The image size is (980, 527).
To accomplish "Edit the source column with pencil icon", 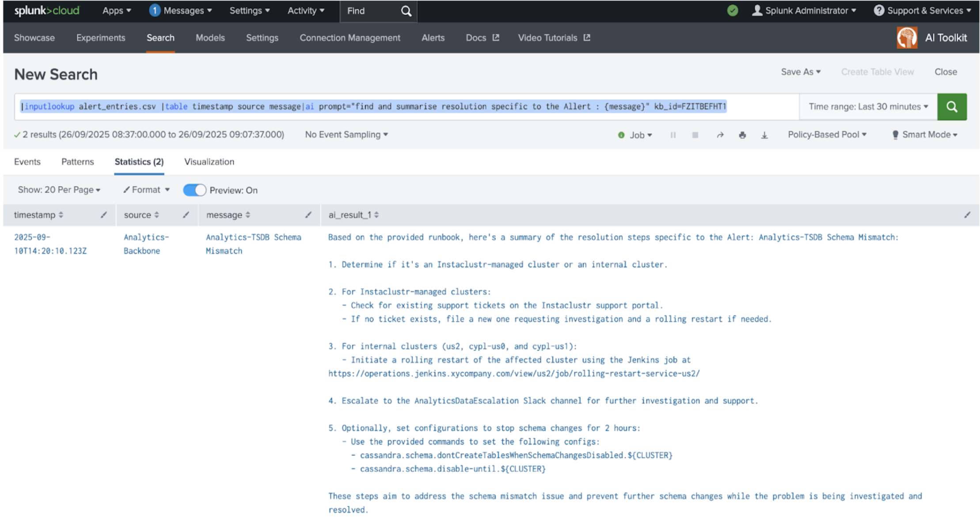I will (186, 215).
